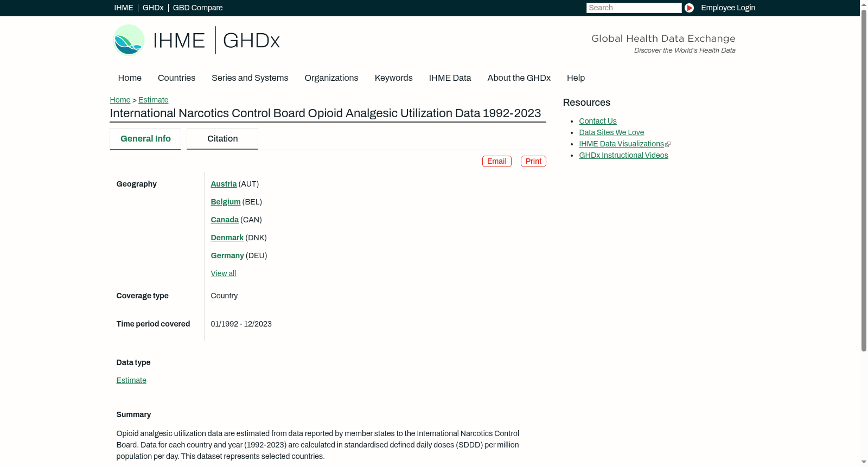Click the GHDx wordmark in the header
This screenshot has height=467, width=868.
pos(251,41)
